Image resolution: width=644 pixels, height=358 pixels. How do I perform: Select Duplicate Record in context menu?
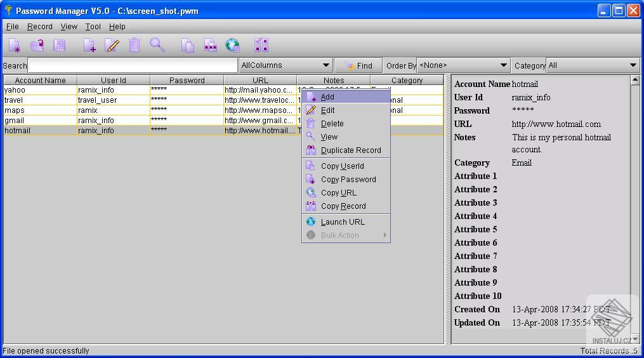pyautogui.click(x=346, y=150)
